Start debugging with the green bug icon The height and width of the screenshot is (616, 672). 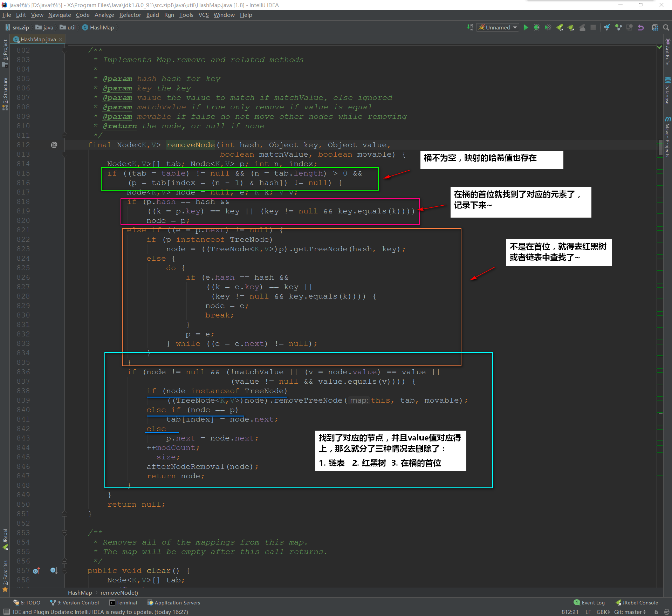(537, 27)
